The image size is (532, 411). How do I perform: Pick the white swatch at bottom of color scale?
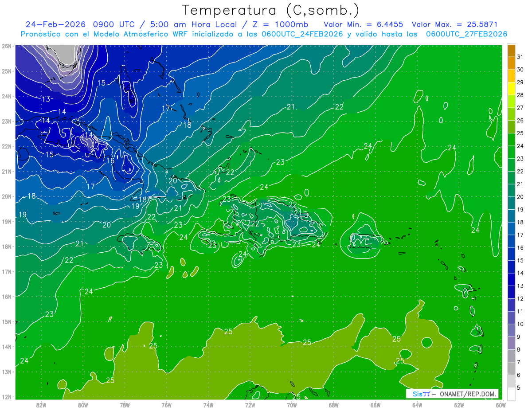511,394
